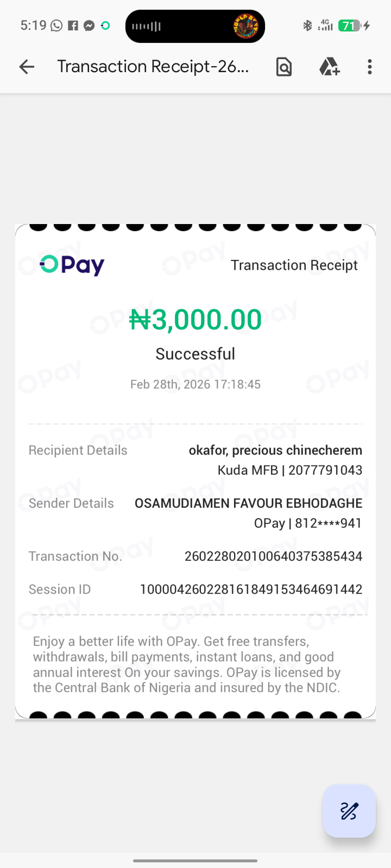Tap the audio waveform pill at top

147,26
